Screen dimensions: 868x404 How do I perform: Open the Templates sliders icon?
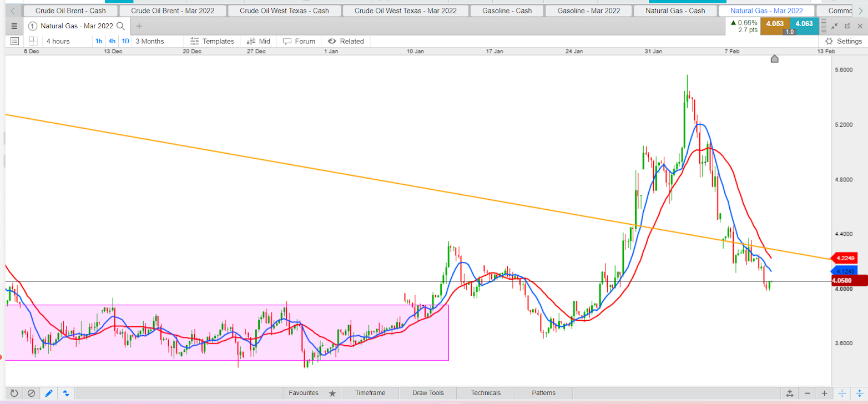point(194,41)
